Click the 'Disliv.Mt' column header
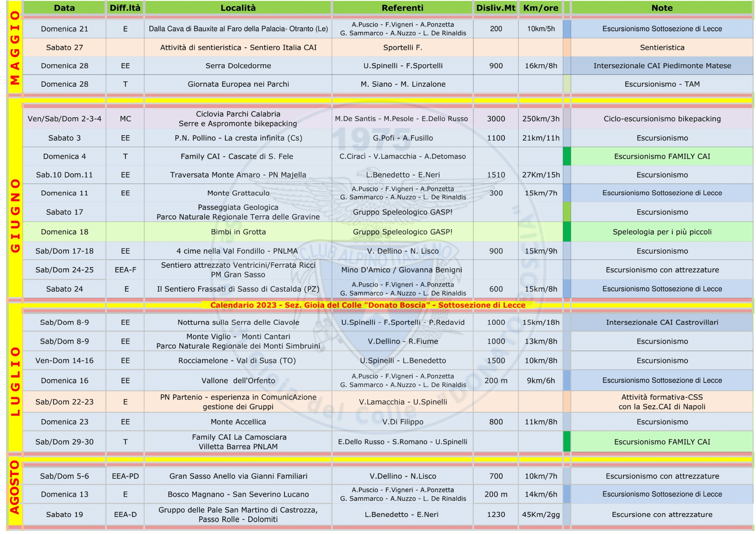Viewport: 756px width, 534px height. (x=496, y=8)
